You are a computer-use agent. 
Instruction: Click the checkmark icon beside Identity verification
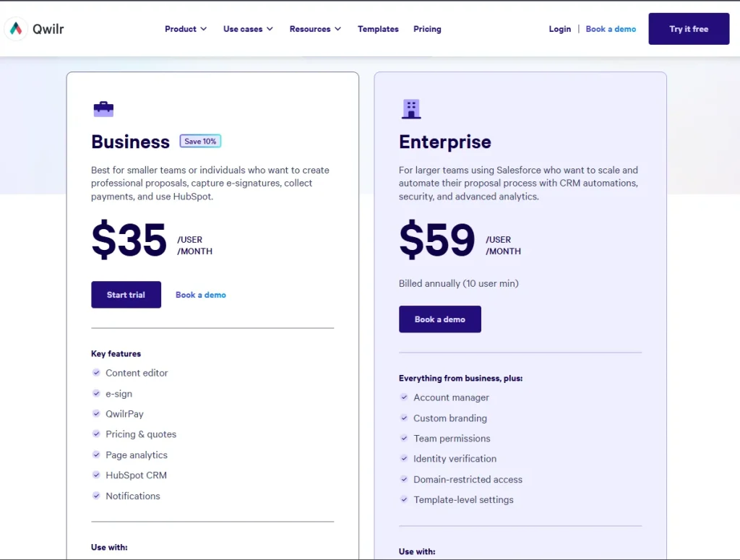404,459
